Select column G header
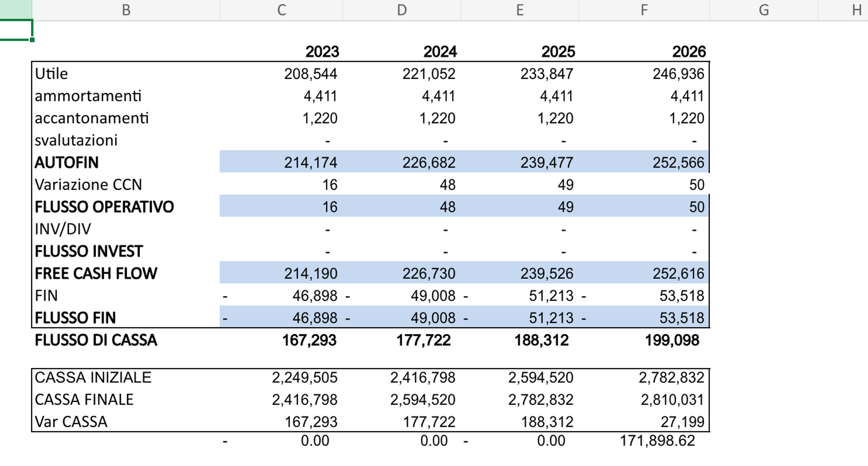This screenshot has width=868, height=466. click(764, 10)
